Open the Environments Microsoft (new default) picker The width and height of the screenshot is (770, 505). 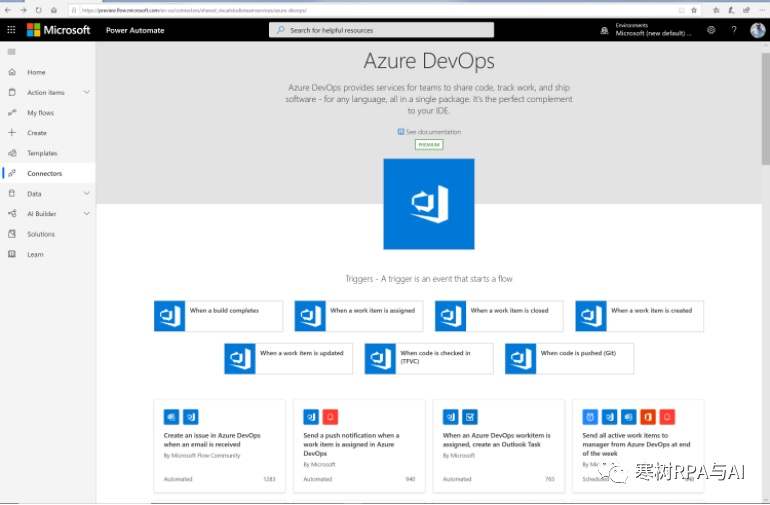pyautogui.click(x=647, y=30)
